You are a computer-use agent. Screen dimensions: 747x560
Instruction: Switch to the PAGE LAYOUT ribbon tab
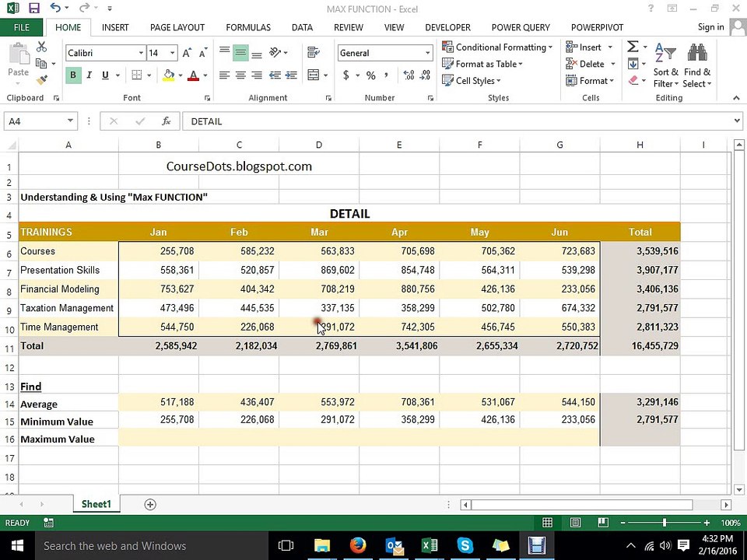coord(177,27)
